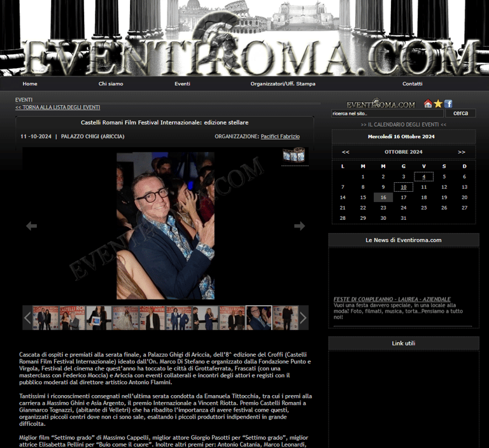Go to previous month in calendar
The height and width of the screenshot is (448, 489).
click(x=346, y=152)
